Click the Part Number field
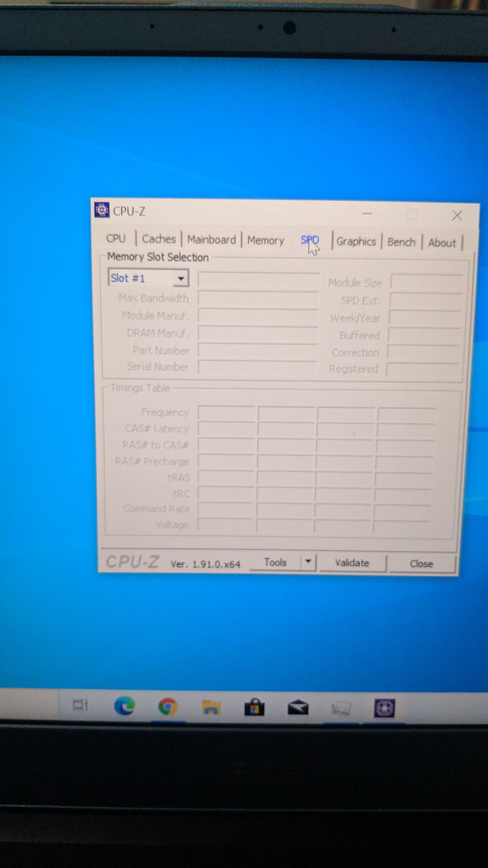The height and width of the screenshot is (868, 488). (258, 351)
